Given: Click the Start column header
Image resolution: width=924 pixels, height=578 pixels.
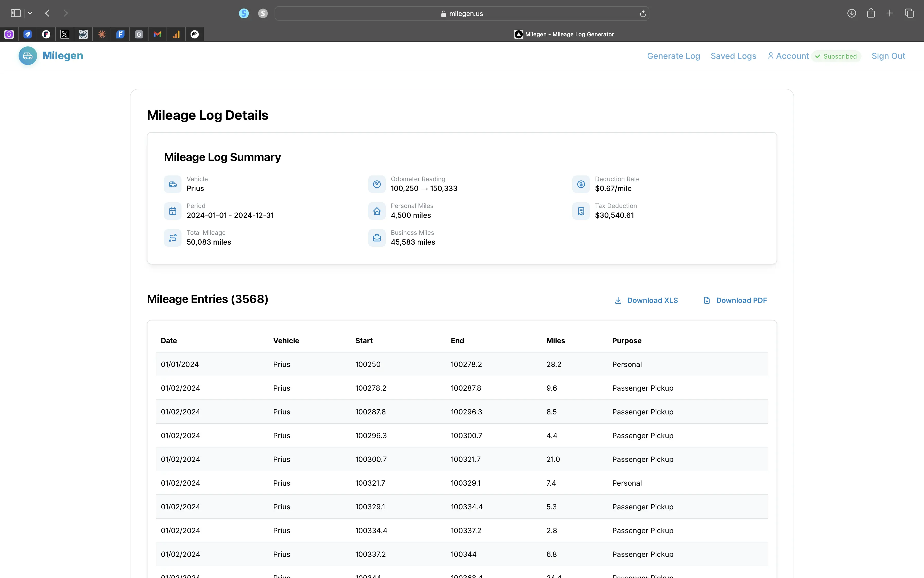Looking at the screenshot, I should pos(364,341).
